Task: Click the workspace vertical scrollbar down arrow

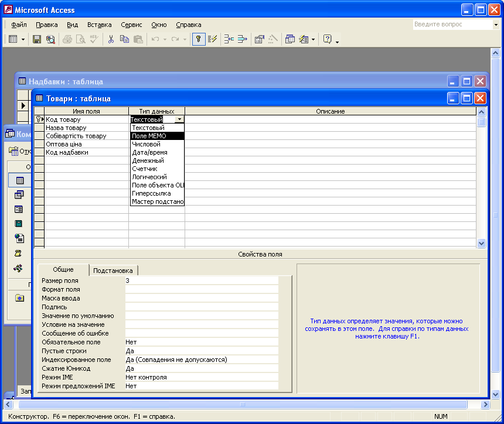Action: pos(495,394)
